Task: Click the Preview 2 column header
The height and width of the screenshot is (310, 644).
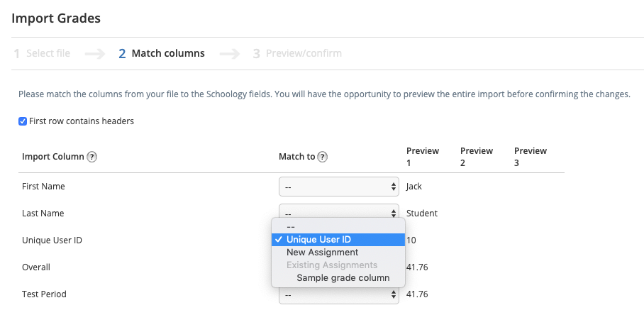Action: [x=477, y=157]
